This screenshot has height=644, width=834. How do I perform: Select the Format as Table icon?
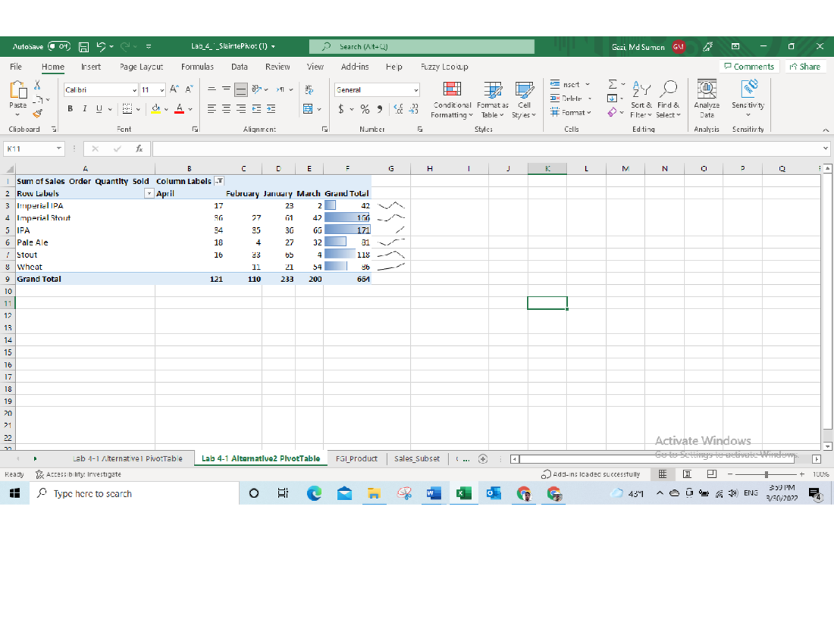493,99
